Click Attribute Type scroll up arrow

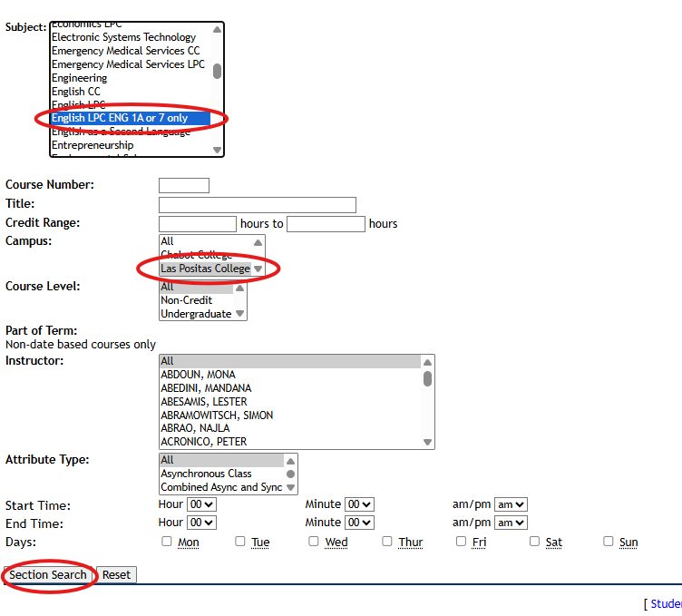click(x=290, y=460)
